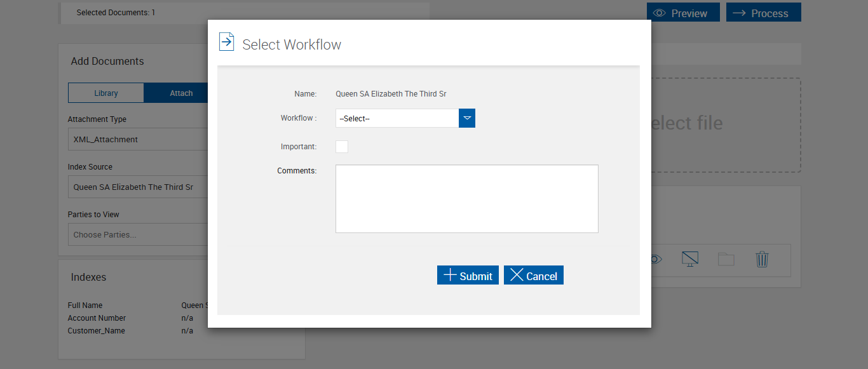Click the eye icon in document toolbar

656,259
